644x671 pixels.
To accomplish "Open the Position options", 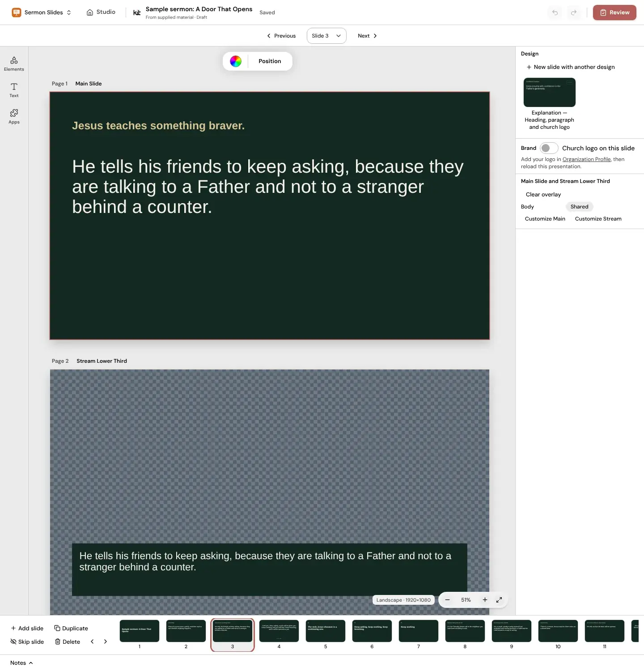I will point(270,61).
